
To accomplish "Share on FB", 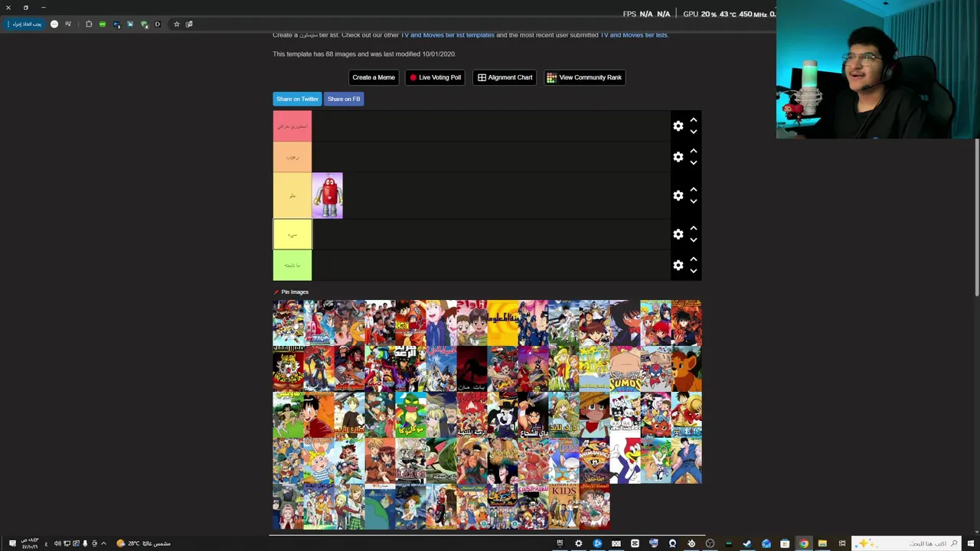I will [344, 99].
